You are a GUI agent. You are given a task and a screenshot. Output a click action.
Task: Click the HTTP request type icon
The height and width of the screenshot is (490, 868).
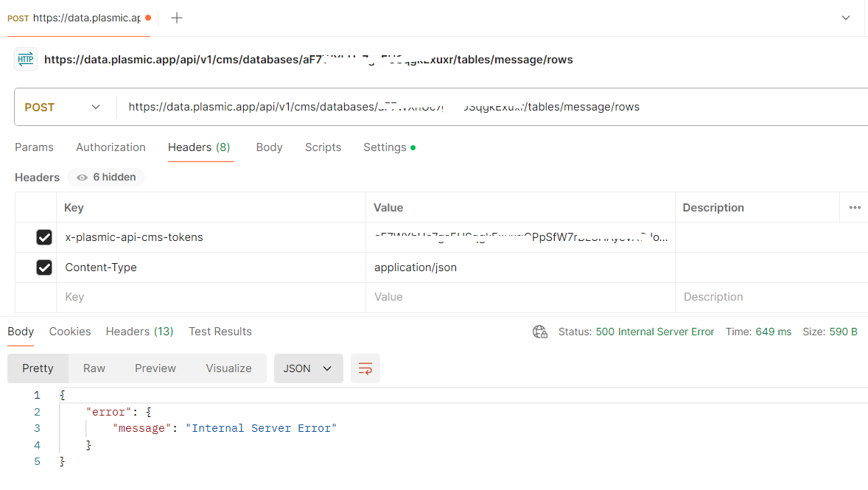26,60
